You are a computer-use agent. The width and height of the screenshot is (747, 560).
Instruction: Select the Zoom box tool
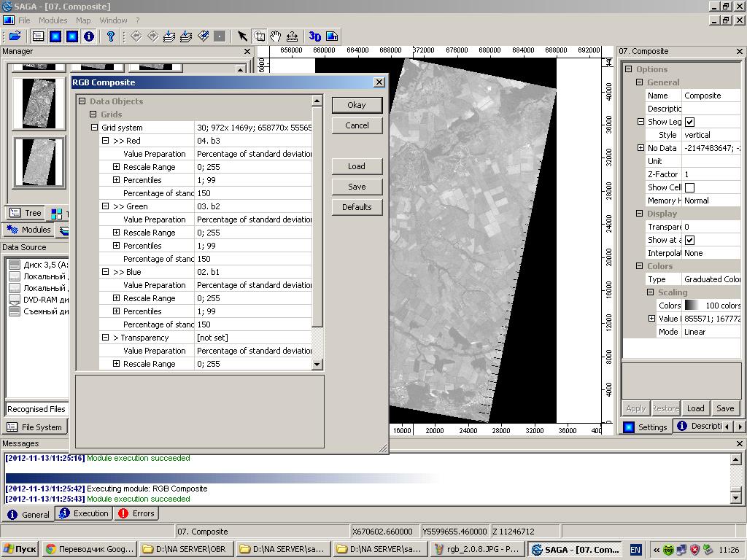(259, 36)
